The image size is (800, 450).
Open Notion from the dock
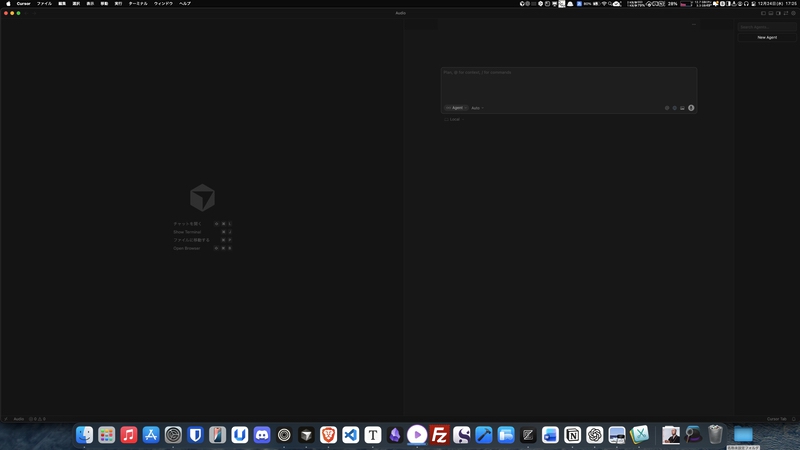click(572, 435)
